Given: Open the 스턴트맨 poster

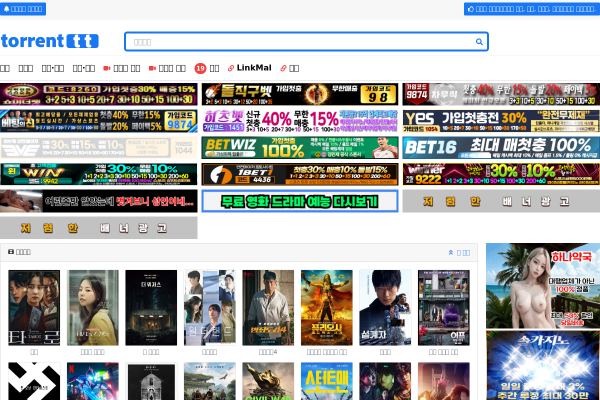Looking at the screenshot, I should pos(327,381).
